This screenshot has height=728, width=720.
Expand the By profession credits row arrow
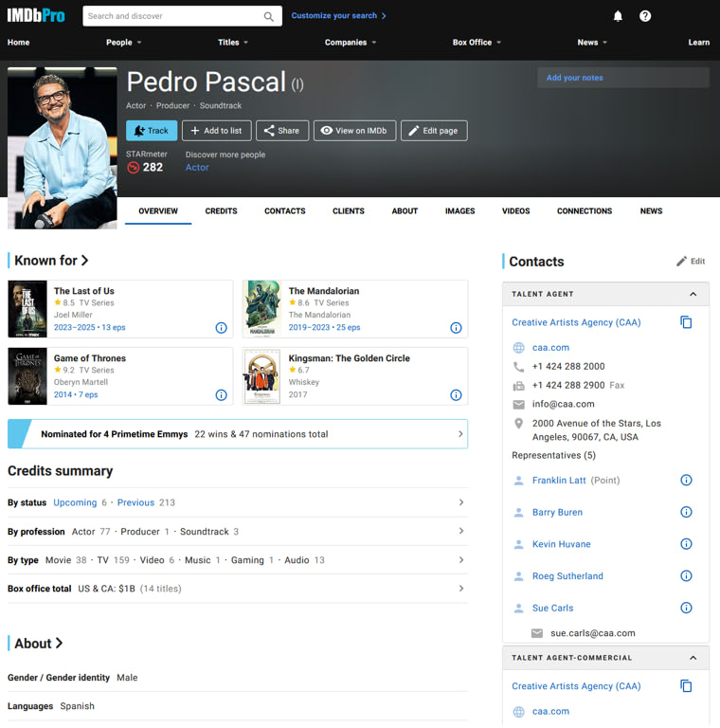click(x=461, y=531)
